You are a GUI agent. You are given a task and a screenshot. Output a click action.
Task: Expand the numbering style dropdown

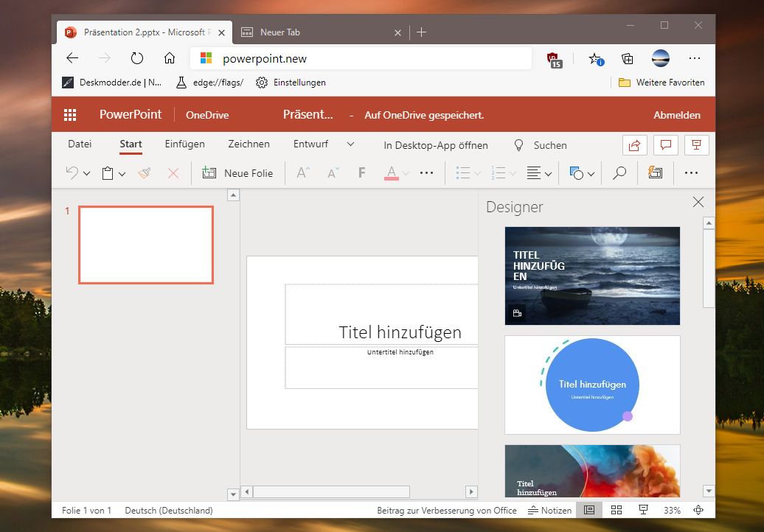point(513,173)
